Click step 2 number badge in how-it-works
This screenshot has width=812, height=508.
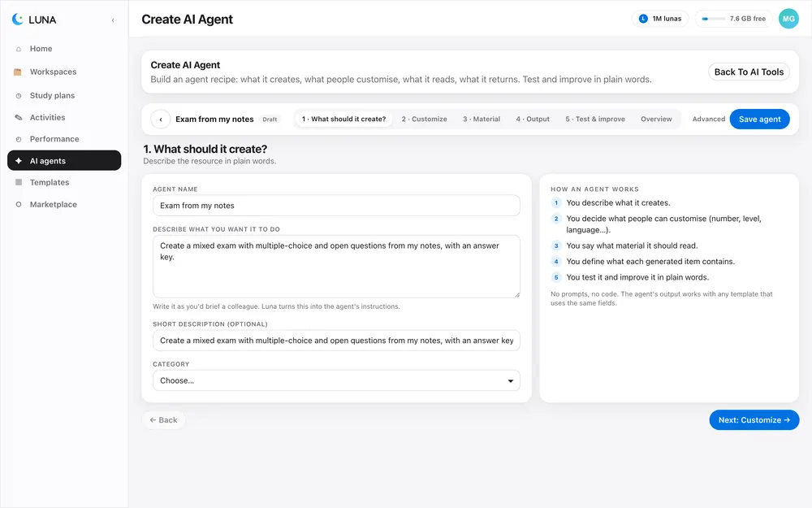(556, 219)
